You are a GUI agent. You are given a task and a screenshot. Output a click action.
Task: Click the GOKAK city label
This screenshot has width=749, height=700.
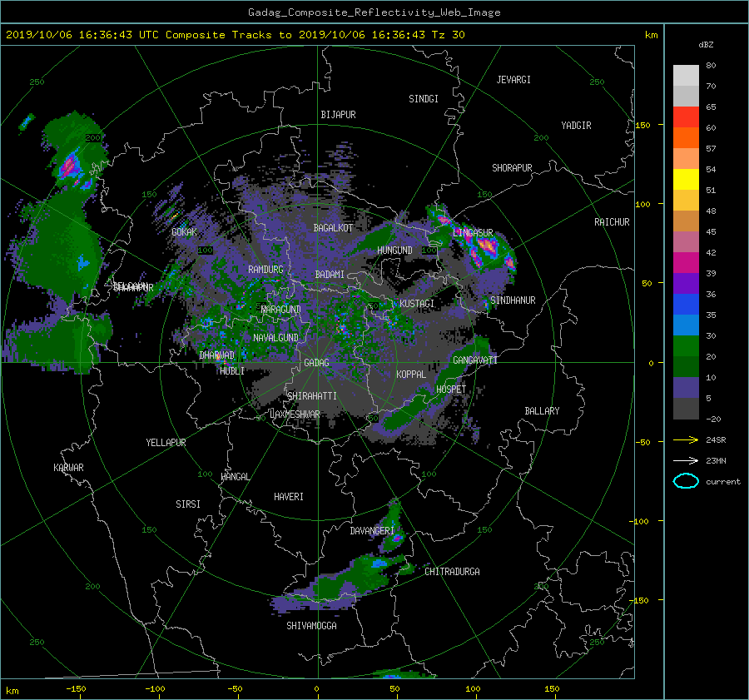click(x=185, y=232)
